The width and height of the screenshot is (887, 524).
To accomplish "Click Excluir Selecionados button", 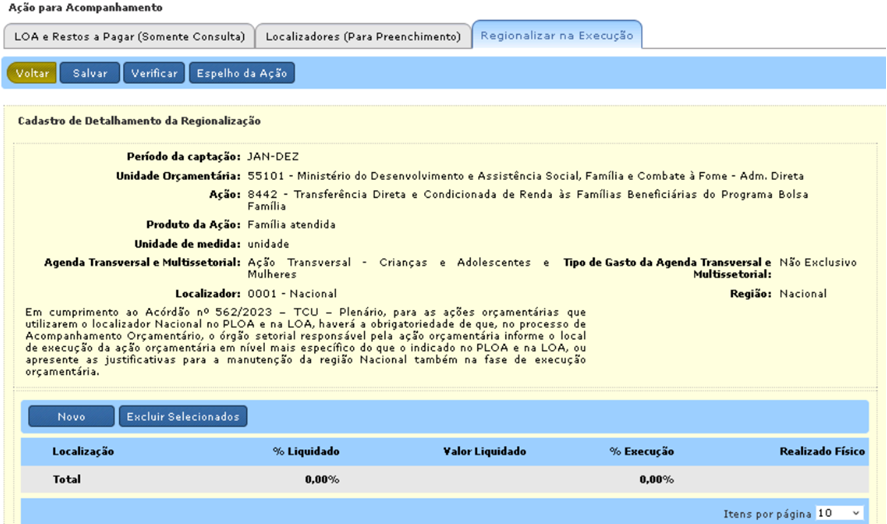I will click(x=183, y=416).
